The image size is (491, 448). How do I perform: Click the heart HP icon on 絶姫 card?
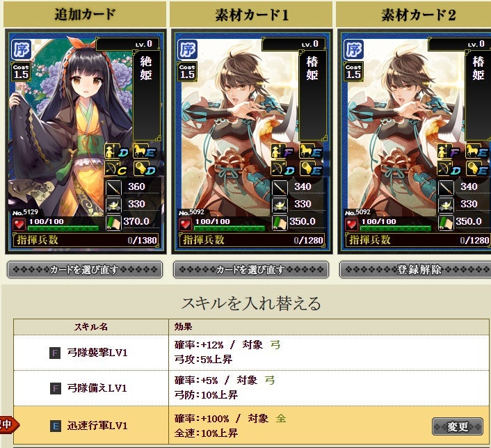point(19,224)
